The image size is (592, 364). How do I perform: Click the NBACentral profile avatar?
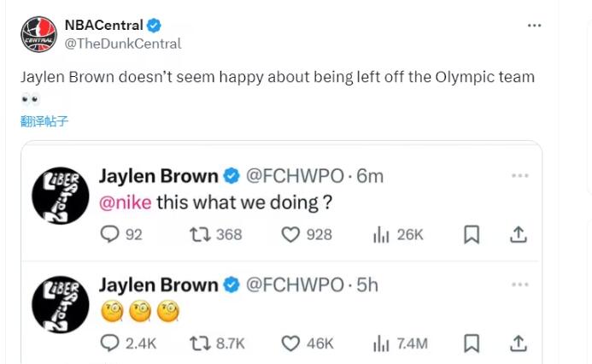point(38,34)
